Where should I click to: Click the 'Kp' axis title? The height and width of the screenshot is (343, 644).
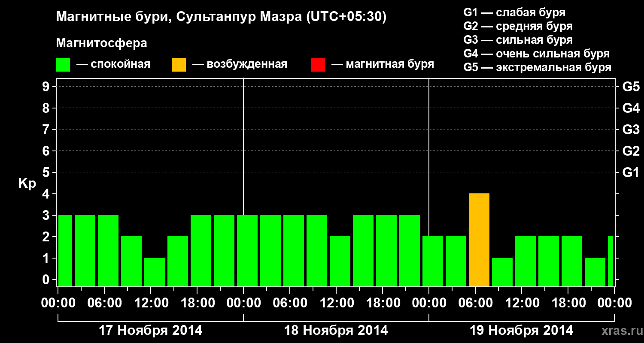(x=27, y=183)
